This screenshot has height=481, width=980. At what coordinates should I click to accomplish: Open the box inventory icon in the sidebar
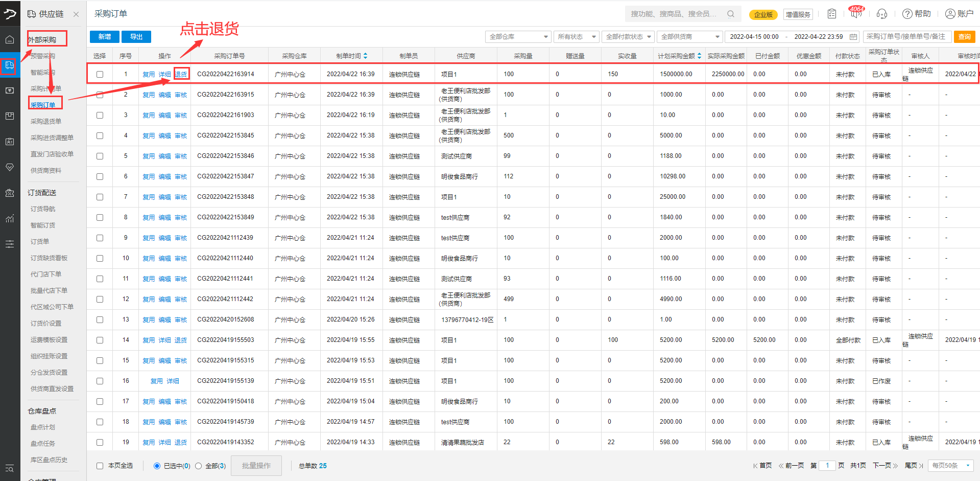[10, 116]
